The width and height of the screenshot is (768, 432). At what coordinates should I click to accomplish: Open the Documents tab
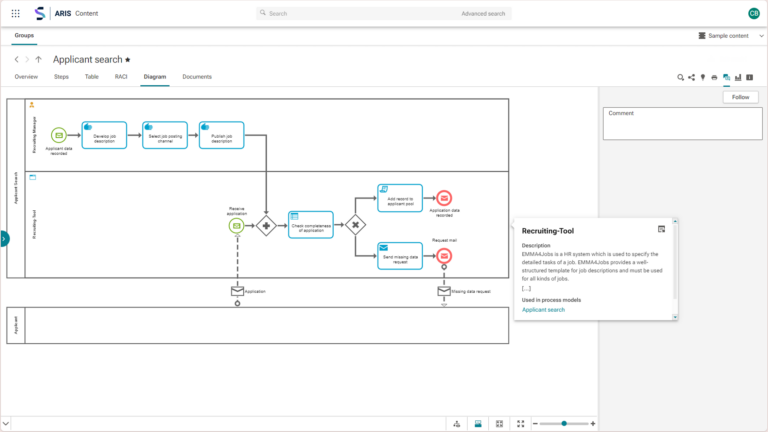196,77
